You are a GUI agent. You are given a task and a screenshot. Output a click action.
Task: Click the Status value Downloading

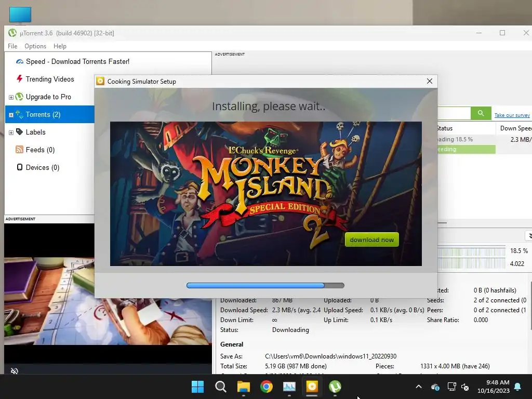290,330
